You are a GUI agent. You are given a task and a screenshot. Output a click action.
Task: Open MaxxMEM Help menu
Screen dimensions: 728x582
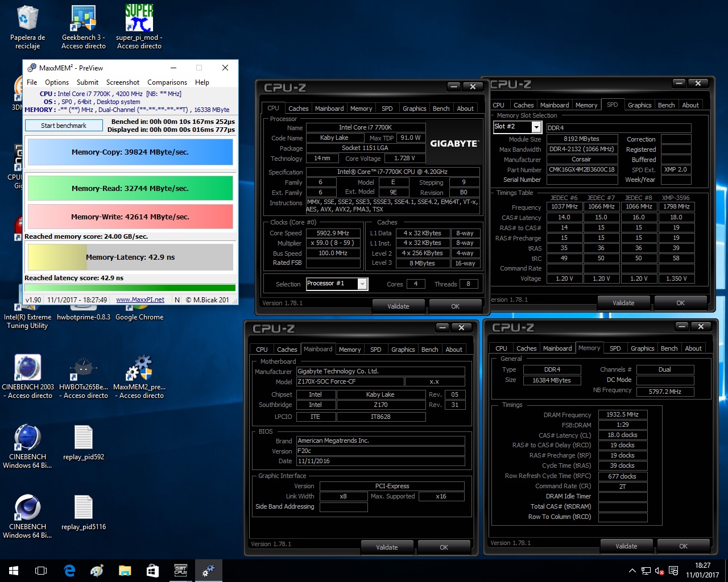coord(202,82)
